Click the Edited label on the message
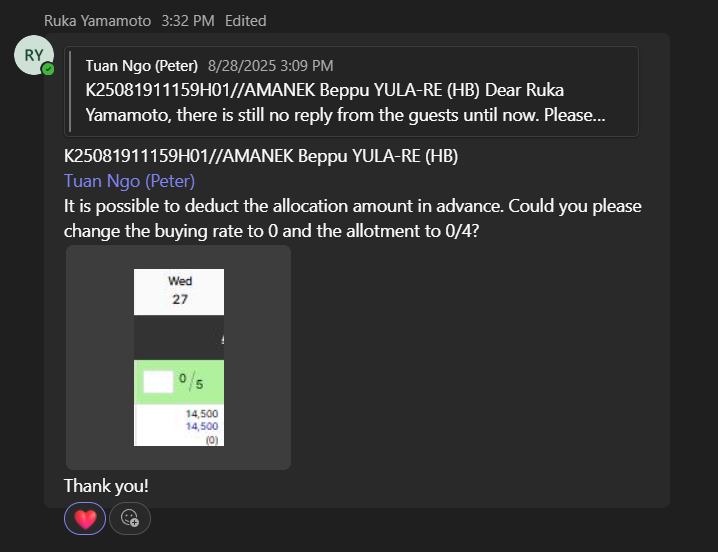Image resolution: width=718 pixels, height=552 pixels. [x=246, y=20]
